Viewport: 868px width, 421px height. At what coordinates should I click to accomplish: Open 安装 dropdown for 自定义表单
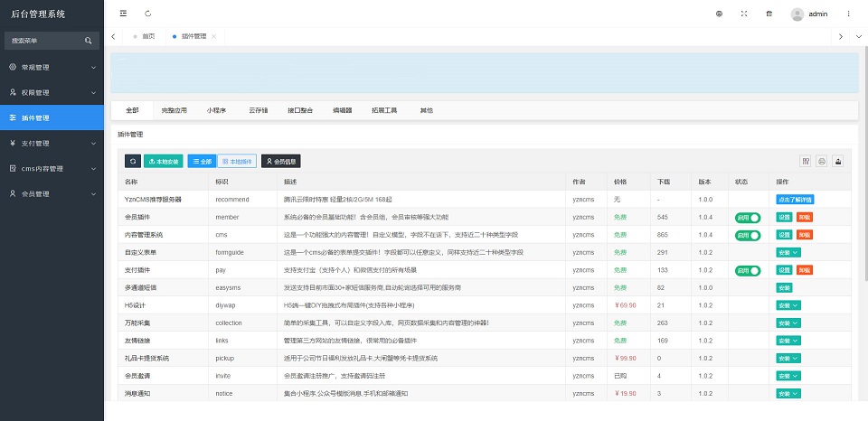[788, 252]
